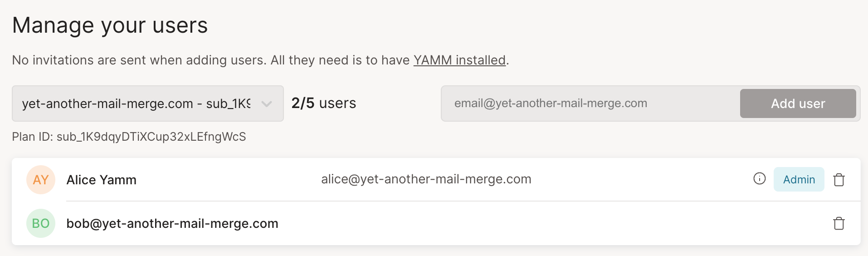Focus the email address input field
The height and width of the screenshot is (256, 868).
click(590, 103)
